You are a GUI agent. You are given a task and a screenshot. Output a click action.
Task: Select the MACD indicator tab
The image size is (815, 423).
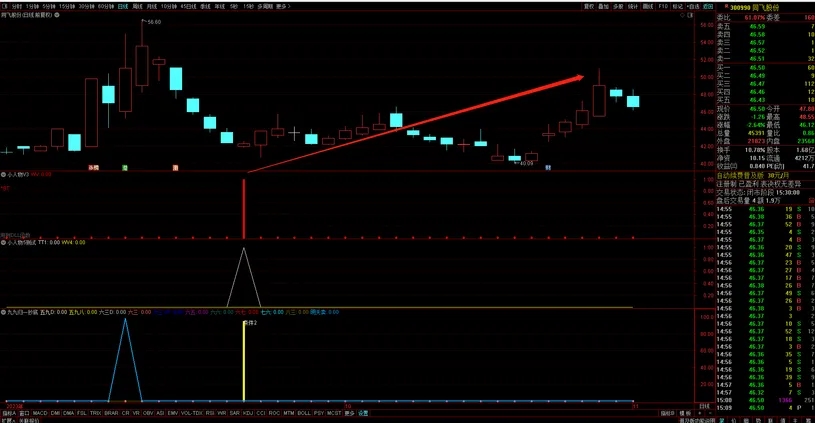click(x=39, y=412)
